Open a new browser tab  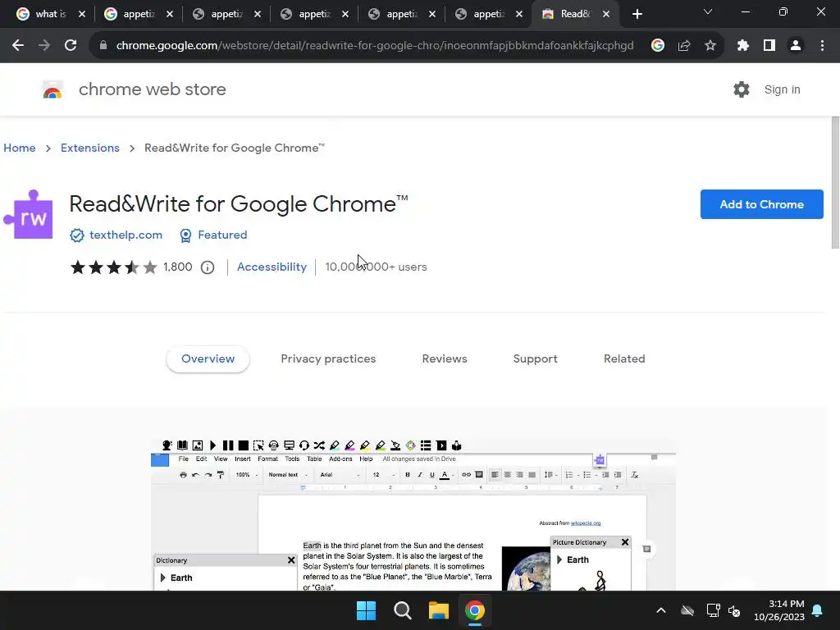click(637, 14)
